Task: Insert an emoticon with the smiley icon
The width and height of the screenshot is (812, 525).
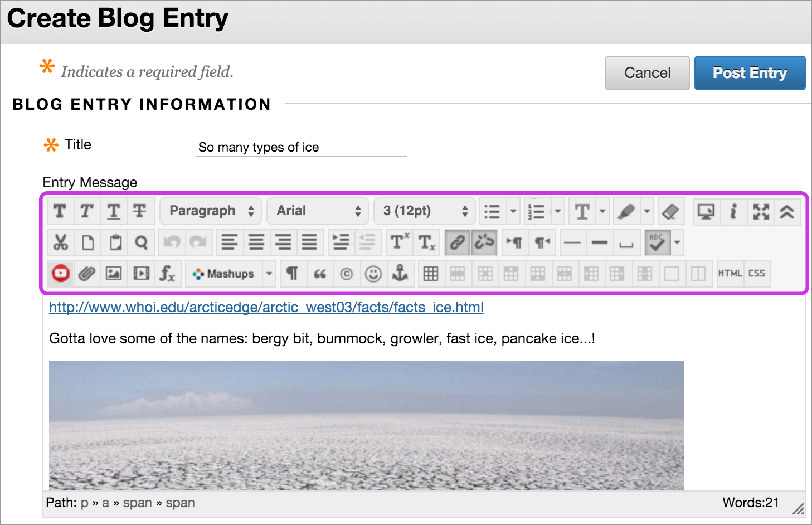Action: coord(373,273)
